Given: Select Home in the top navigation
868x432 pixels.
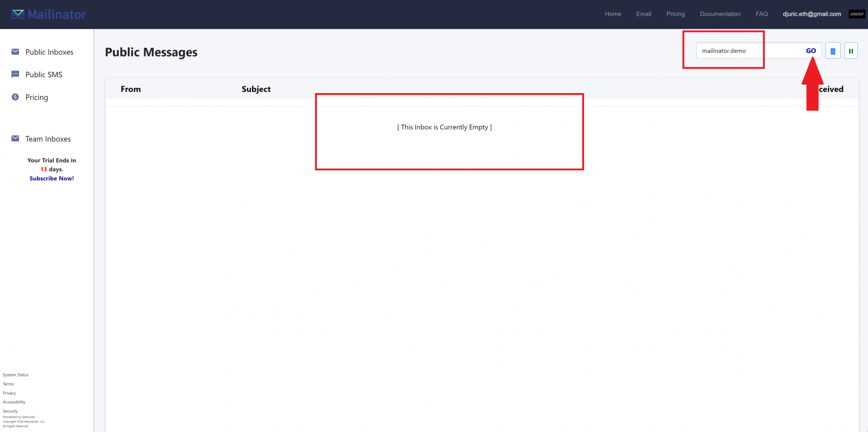Looking at the screenshot, I should pyautogui.click(x=613, y=14).
